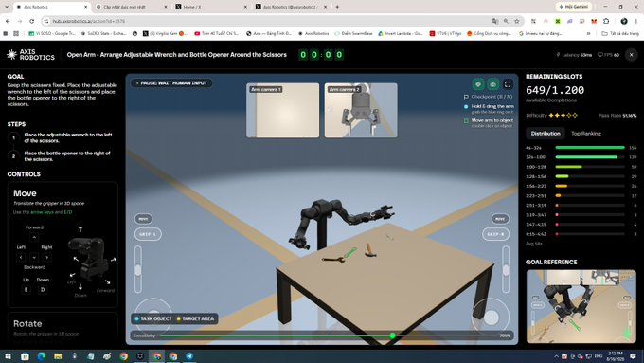
Task: Click the Forward up-arrow key button
Action: click(34, 237)
